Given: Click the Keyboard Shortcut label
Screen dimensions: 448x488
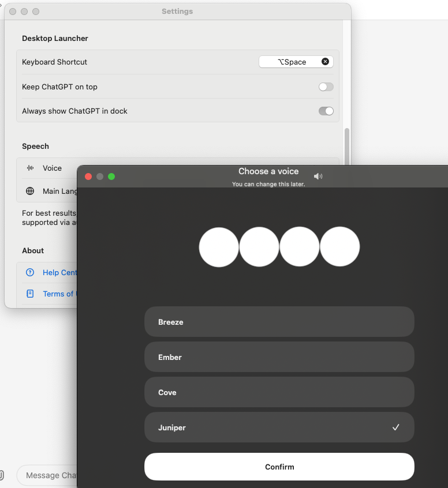Looking at the screenshot, I should pyautogui.click(x=54, y=62).
